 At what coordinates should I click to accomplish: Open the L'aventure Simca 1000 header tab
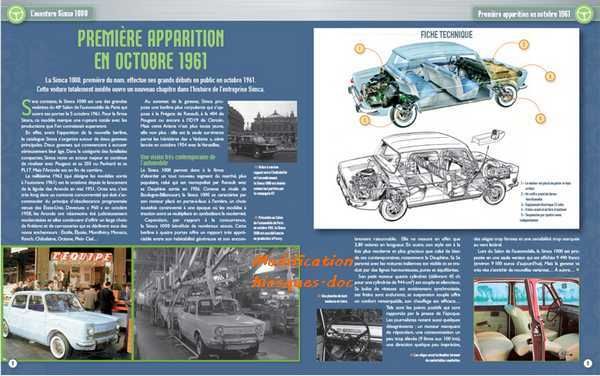click(x=59, y=14)
